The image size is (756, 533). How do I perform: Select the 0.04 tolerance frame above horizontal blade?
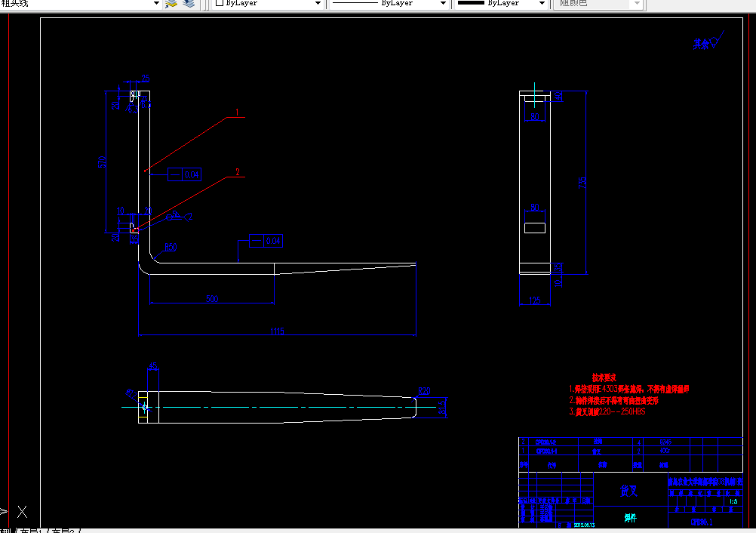coord(266,241)
